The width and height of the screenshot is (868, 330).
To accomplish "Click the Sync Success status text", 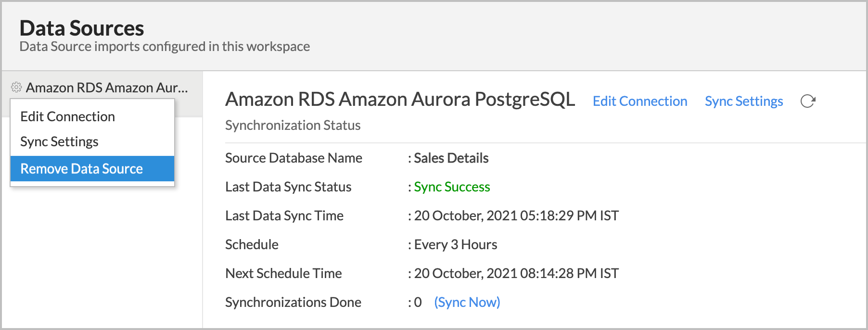I will pyautogui.click(x=452, y=187).
